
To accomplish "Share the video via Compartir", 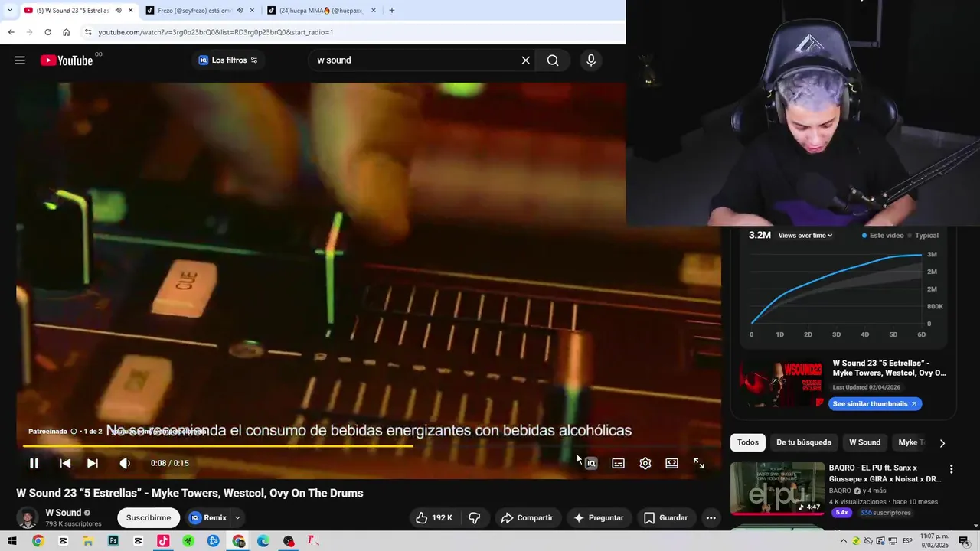I will [x=527, y=518].
